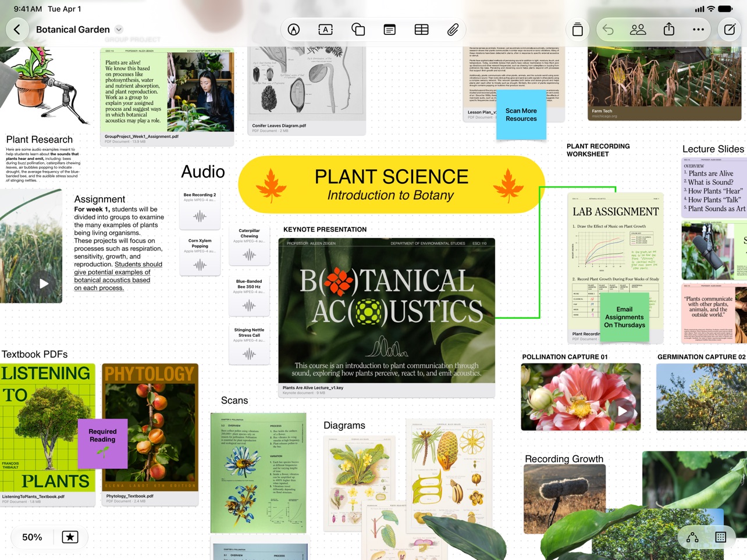Share the board
The width and height of the screenshot is (747, 560).
coord(669,29)
